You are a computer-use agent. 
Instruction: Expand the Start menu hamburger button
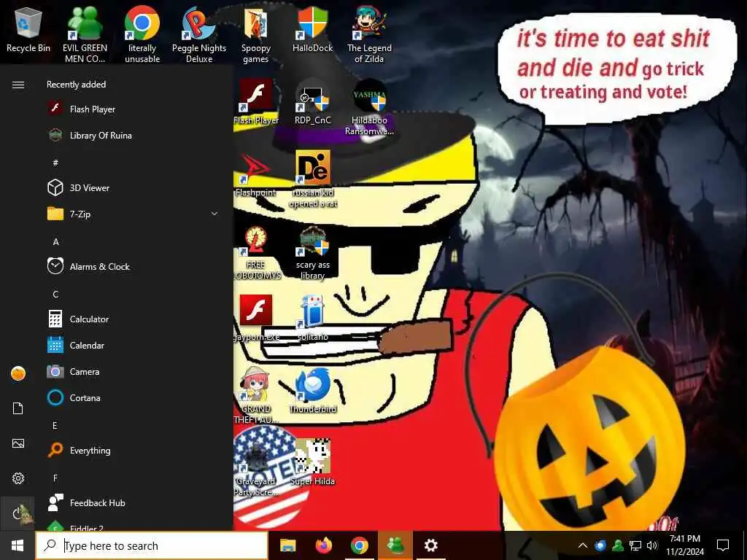[x=18, y=85]
